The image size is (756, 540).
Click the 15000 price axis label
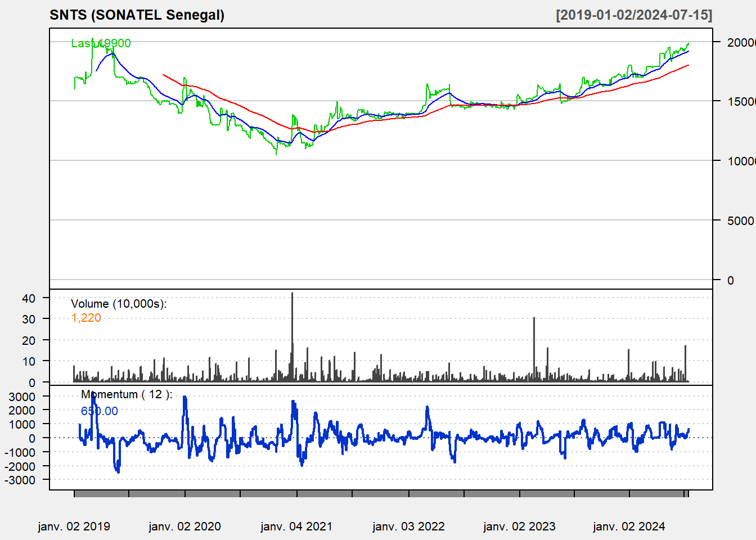(740, 102)
